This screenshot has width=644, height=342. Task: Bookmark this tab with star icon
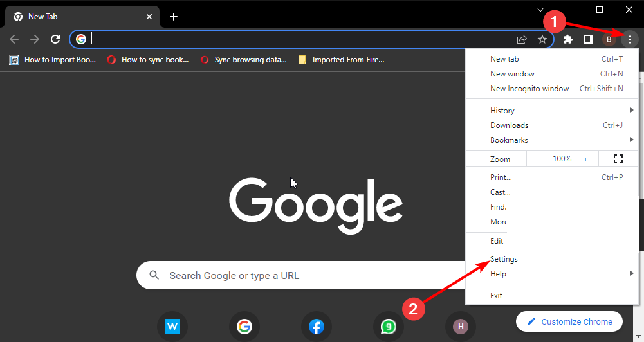[x=542, y=39]
